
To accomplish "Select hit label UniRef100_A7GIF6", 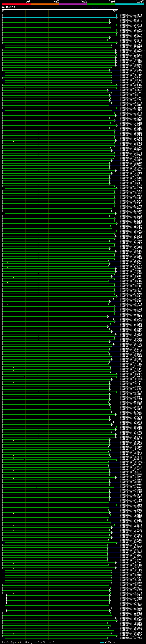I will click(131, 48).
